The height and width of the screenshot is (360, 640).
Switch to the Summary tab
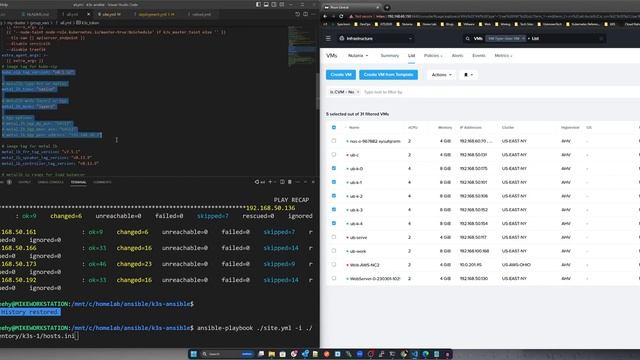389,56
